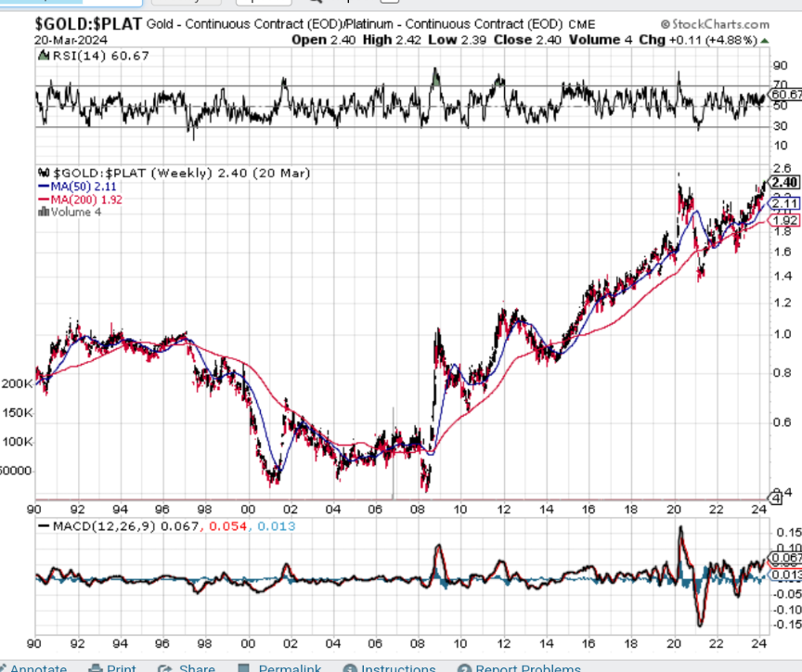Click the Annotate pencil icon
The height and width of the screenshot is (672, 802).
pyautogui.click(x=4, y=667)
